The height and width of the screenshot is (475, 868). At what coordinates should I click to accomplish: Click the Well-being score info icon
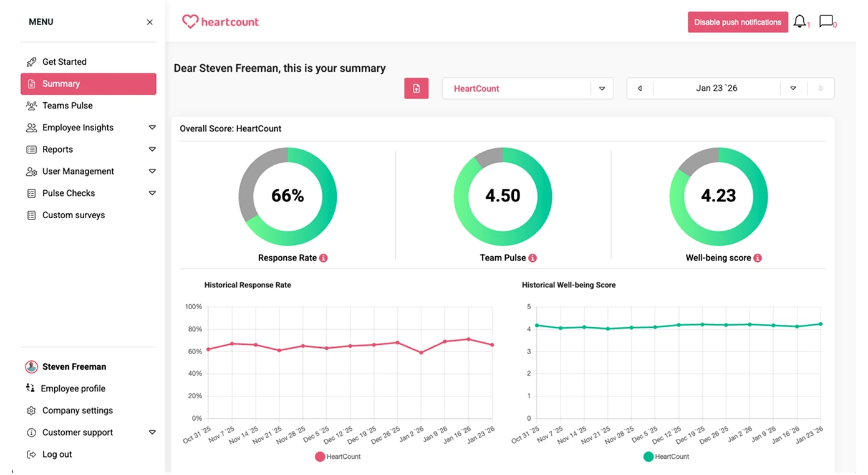[x=757, y=258]
